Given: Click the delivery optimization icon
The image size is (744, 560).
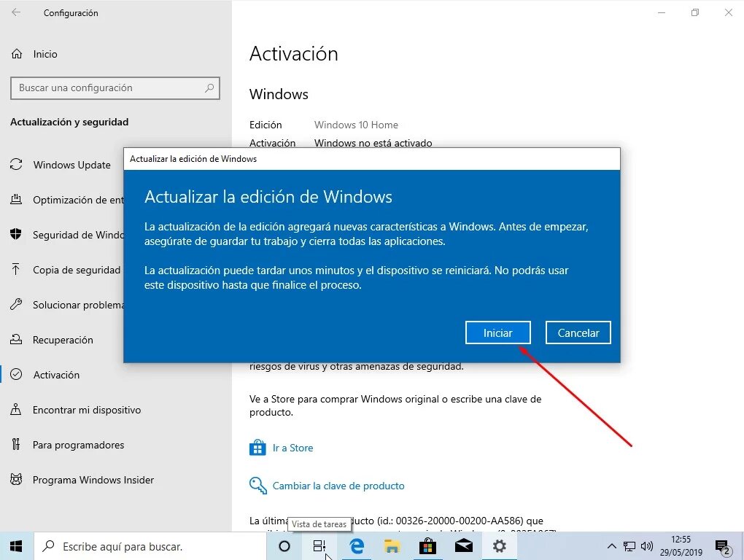Looking at the screenshot, I should point(16,200).
